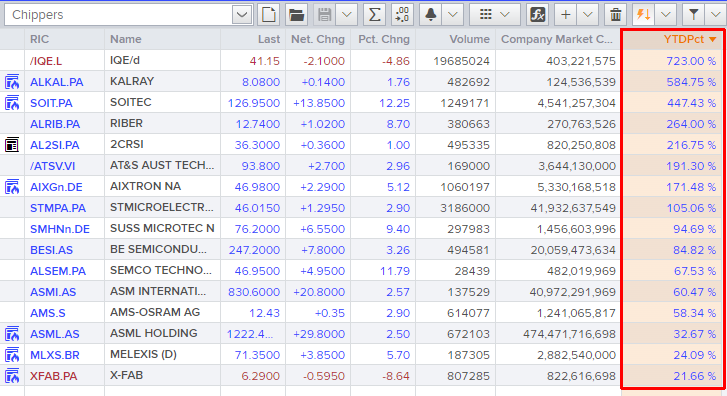Sort by the Net. Chng column header

click(318, 39)
